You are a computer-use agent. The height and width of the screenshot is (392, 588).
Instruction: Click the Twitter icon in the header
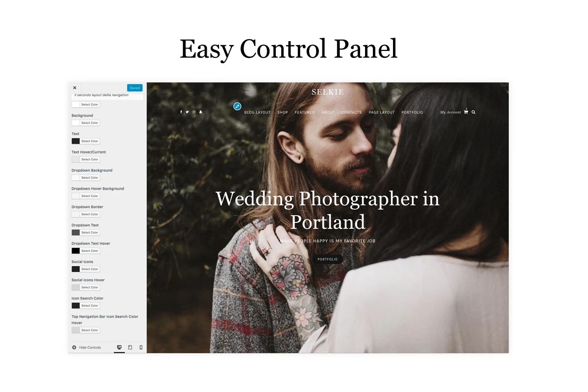[x=187, y=112]
